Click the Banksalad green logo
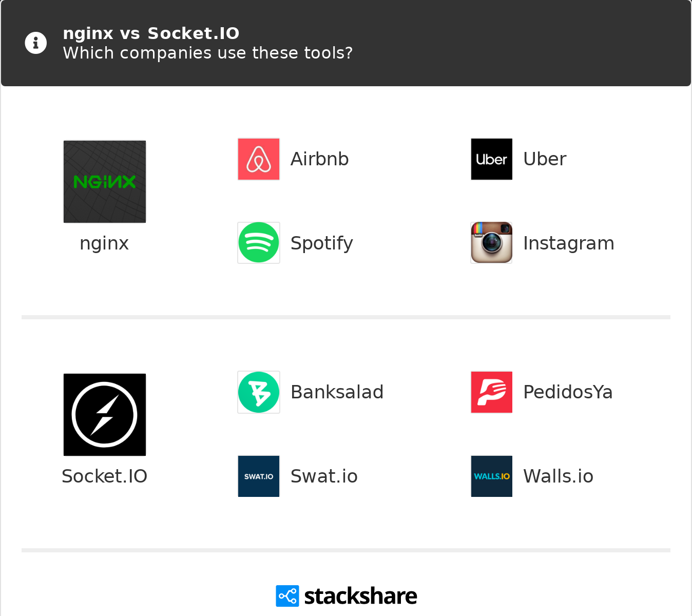692x616 pixels. pyautogui.click(x=259, y=392)
